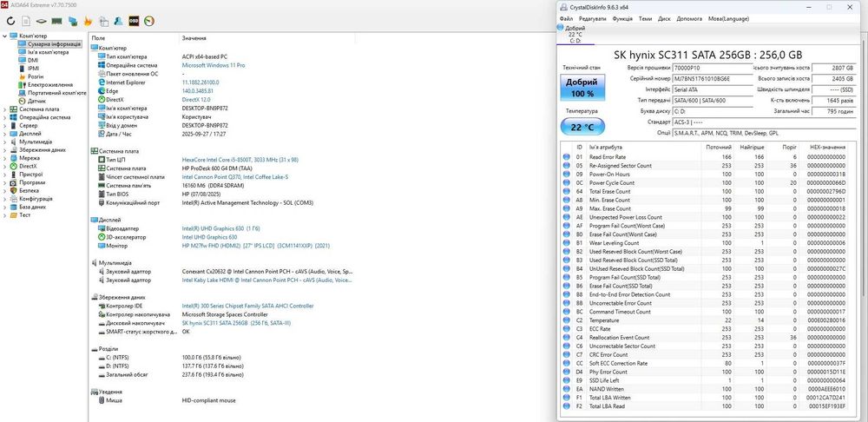The height and width of the screenshot is (422, 868).
Task: Launch the flame stability test icon
Action: [88, 22]
